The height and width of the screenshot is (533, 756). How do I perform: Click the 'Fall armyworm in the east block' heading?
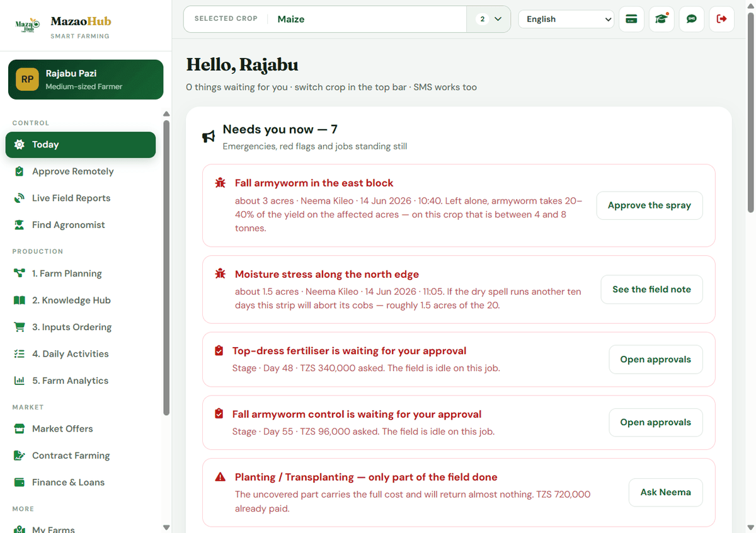tap(314, 183)
